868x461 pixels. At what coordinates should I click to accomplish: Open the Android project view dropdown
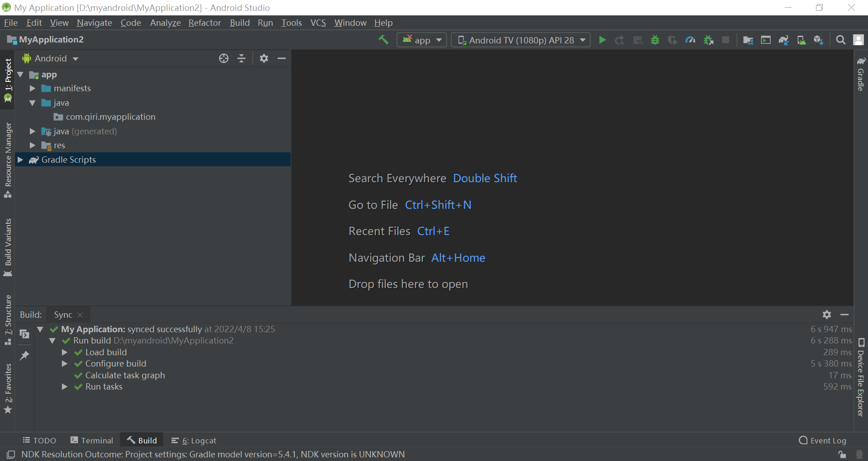(x=50, y=58)
